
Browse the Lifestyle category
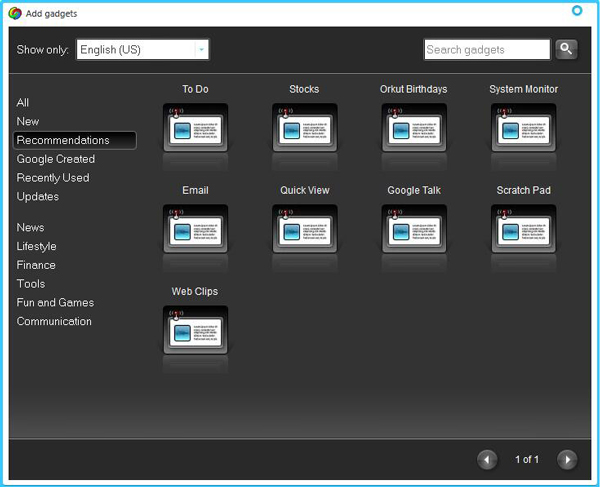[36, 246]
